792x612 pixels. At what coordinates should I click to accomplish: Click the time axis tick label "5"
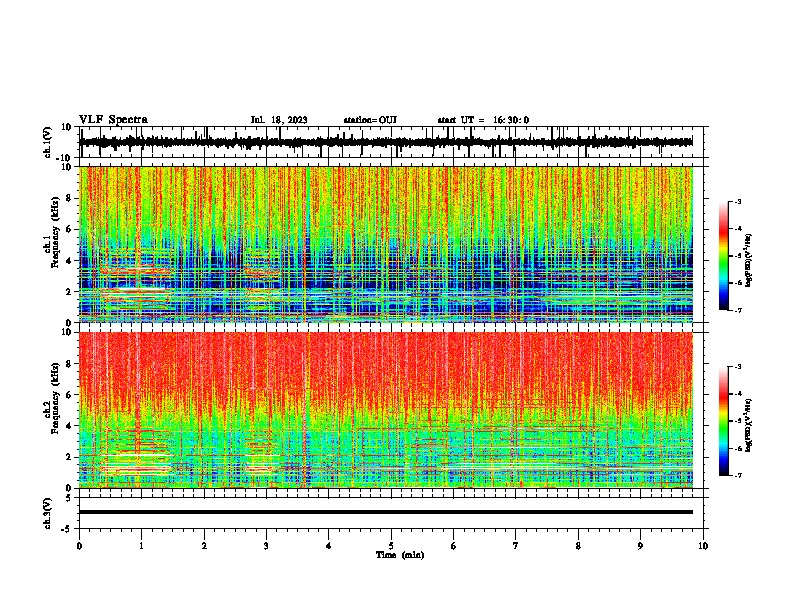[x=391, y=546]
